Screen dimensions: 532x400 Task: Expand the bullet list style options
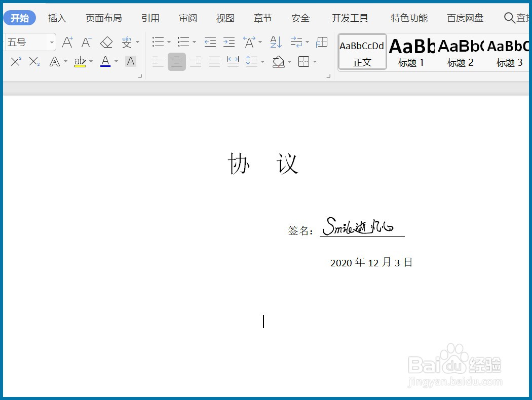[x=169, y=42]
